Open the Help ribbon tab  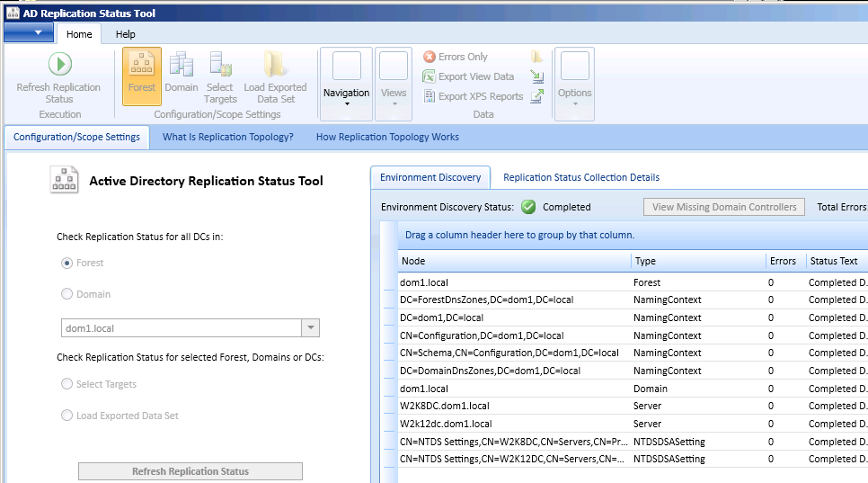[x=126, y=34]
